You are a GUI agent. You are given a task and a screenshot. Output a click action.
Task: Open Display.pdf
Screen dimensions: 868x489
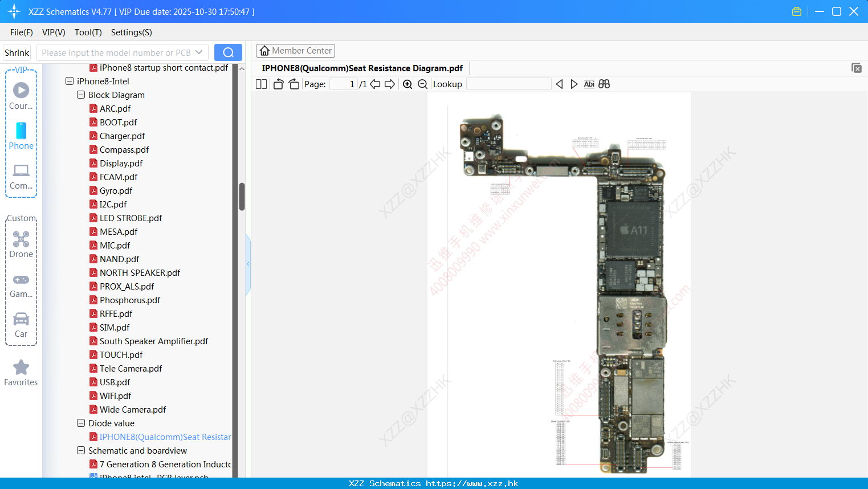click(121, 163)
